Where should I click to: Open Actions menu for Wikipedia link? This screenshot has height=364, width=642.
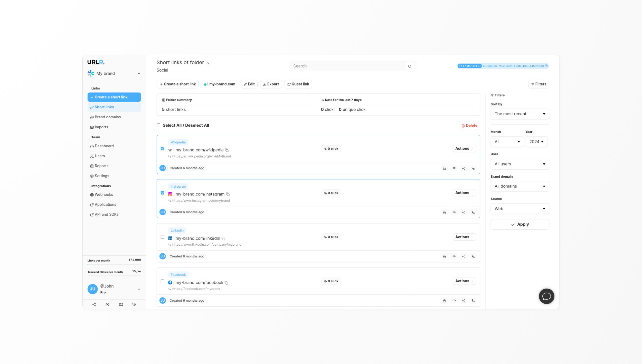pyautogui.click(x=464, y=149)
